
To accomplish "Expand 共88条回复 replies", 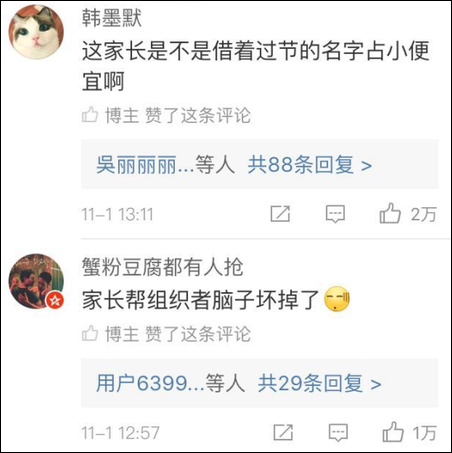I will coord(309,165).
